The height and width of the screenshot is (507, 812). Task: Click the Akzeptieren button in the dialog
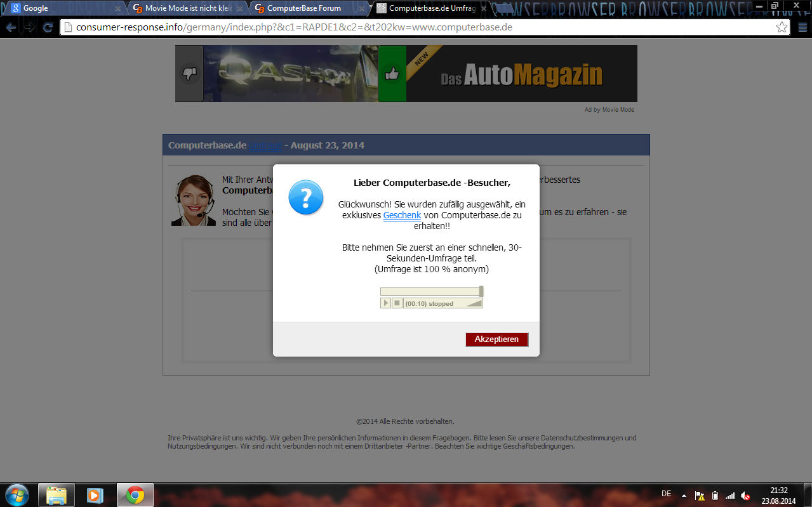click(x=496, y=339)
